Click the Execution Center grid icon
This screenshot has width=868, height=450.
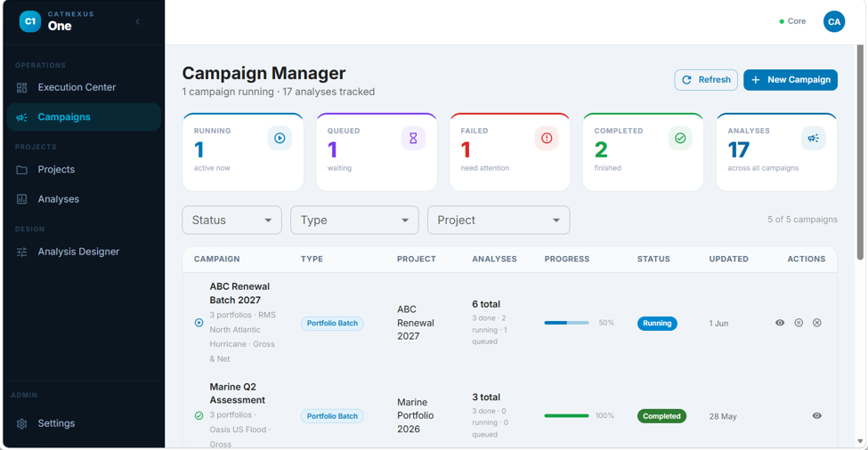click(x=21, y=87)
